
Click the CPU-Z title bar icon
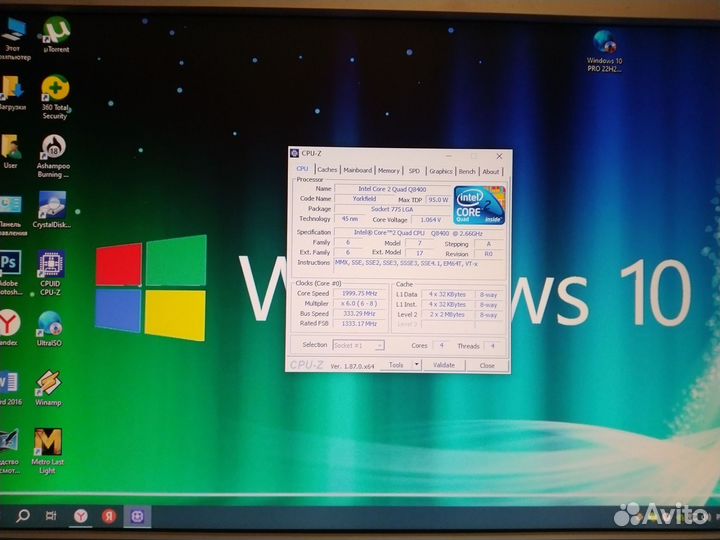pyautogui.click(x=295, y=153)
